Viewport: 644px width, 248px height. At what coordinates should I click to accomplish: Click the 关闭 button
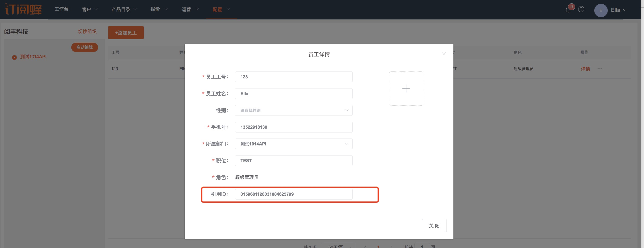coord(434,226)
